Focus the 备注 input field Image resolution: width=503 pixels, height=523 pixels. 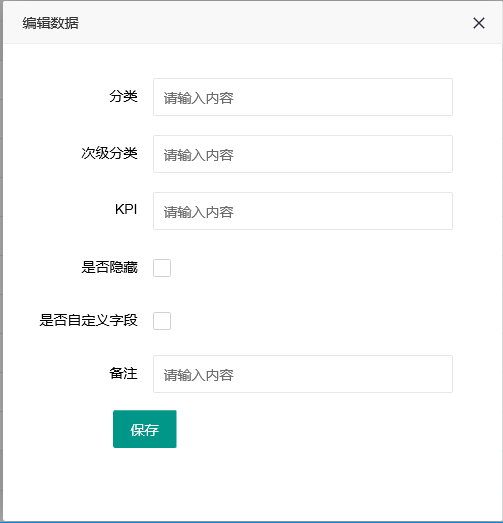tap(303, 374)
